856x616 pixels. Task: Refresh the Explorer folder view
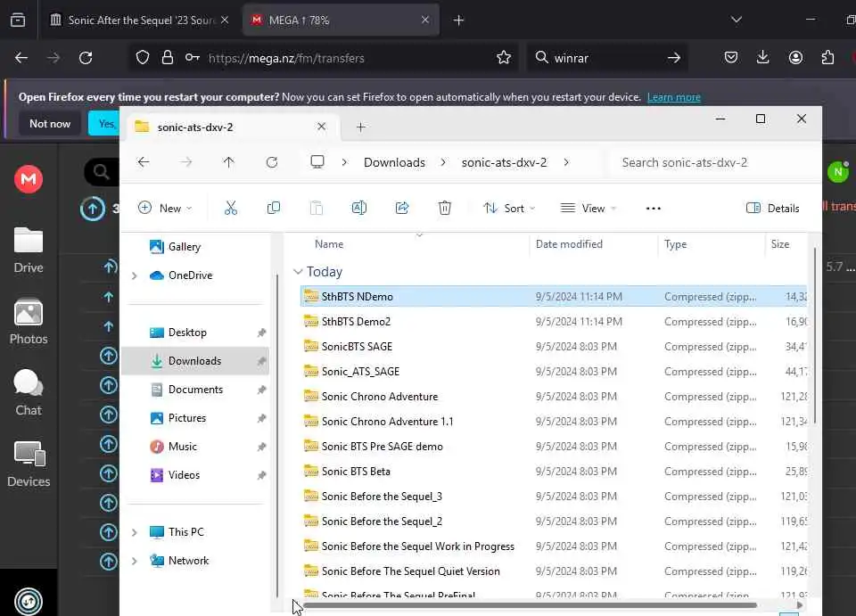pyautogui.click(x=271, y=162)
